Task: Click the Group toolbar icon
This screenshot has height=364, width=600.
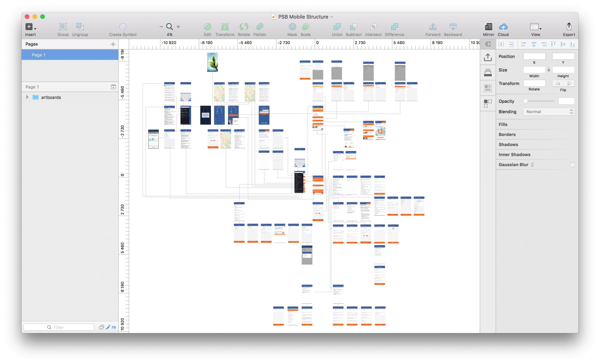Action: pyautogui.click(x=63, y=27)
